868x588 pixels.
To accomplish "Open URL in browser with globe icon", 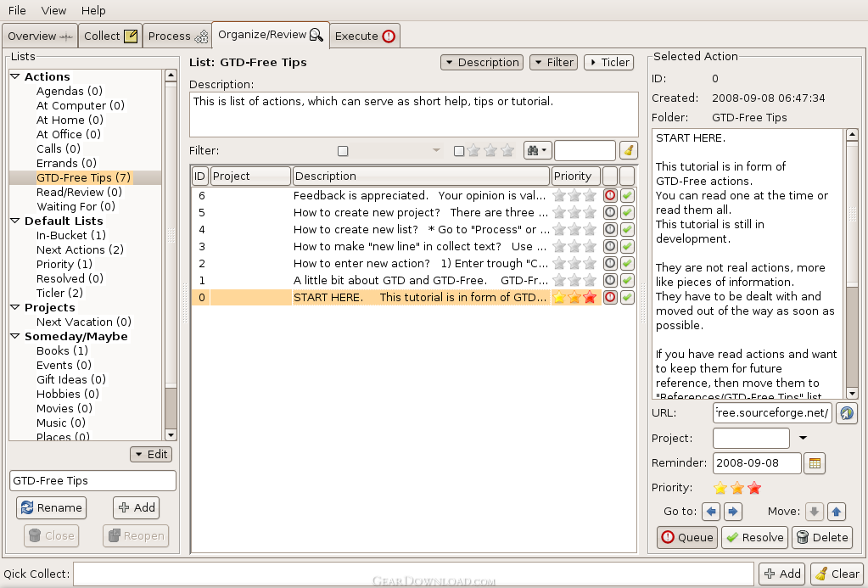I will [847, 413].
